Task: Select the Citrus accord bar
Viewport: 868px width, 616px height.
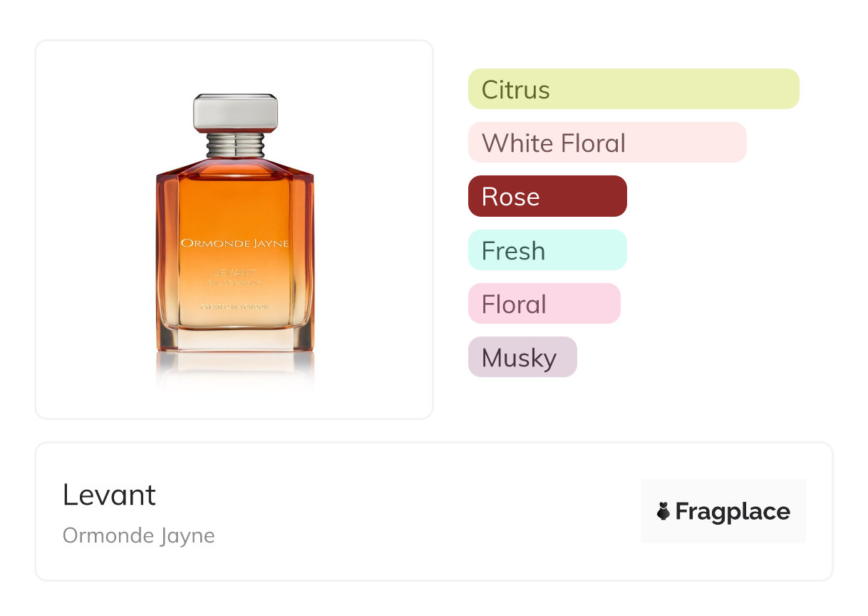Action: pyautogui.click(x=634, y=89)
